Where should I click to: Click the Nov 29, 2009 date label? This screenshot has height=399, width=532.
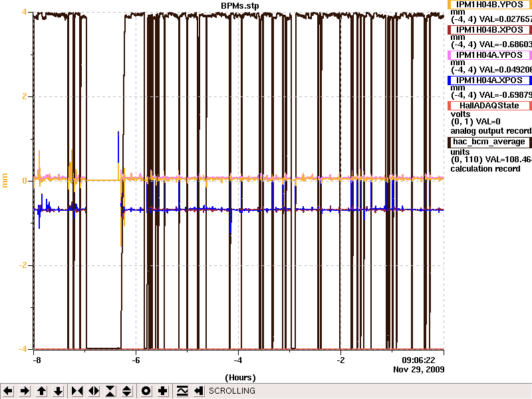(419, 370)
